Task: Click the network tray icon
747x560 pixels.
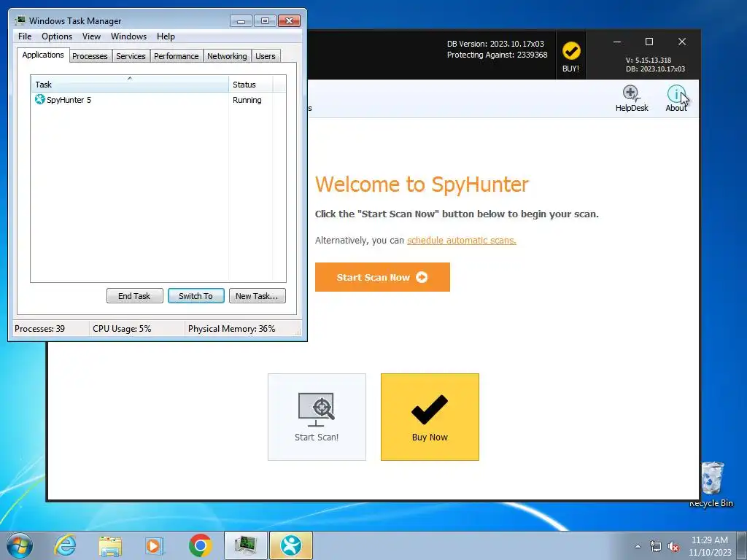Action: click(656, 546)
